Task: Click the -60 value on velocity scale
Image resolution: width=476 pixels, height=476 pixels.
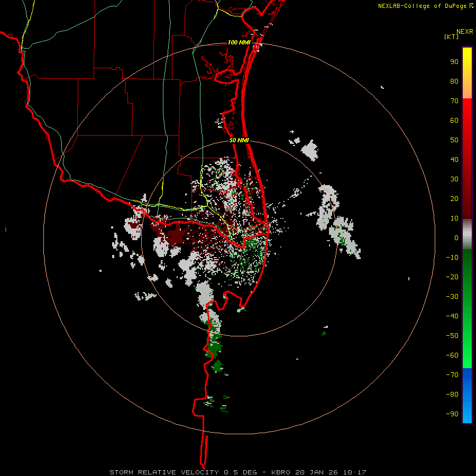Action: [x=452, y=355]
